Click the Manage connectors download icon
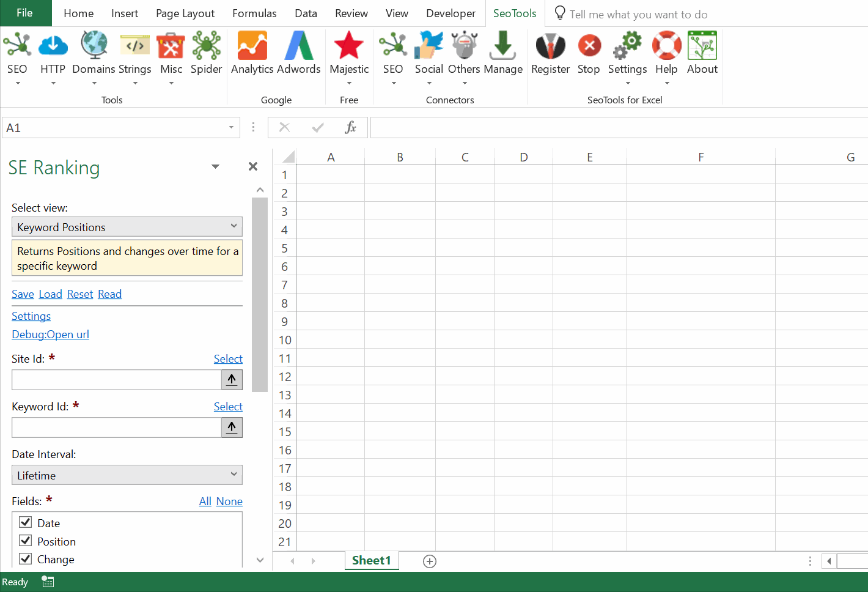This screenshot has height=592, width=868. (502, 46)
